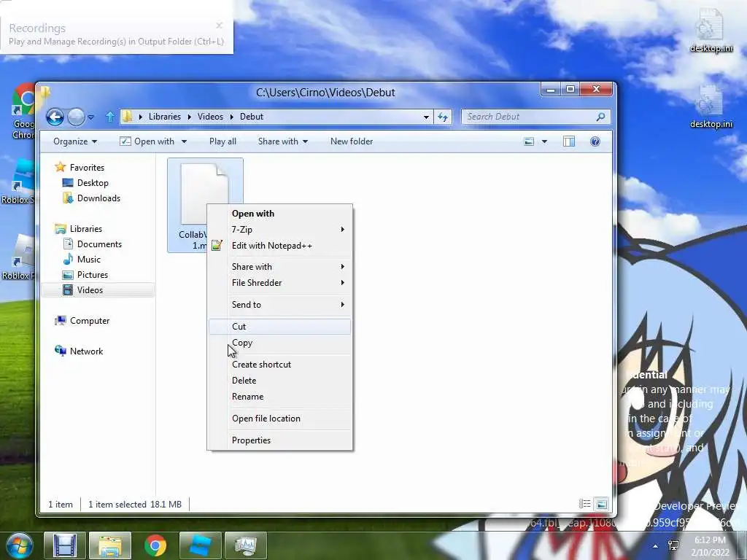Expand the Open with toolbar arrow
This screenshot has width=747, height=560.
point(184,141)
